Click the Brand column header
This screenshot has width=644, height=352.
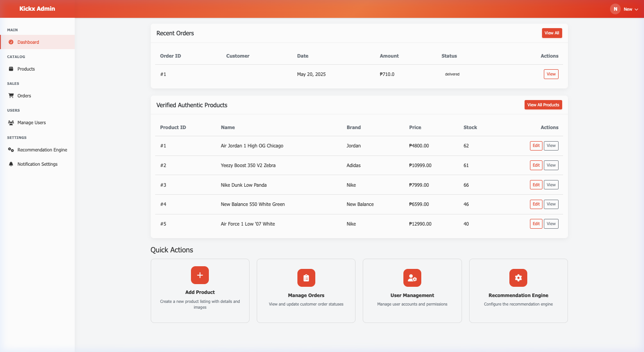click(x=354, y=127)
